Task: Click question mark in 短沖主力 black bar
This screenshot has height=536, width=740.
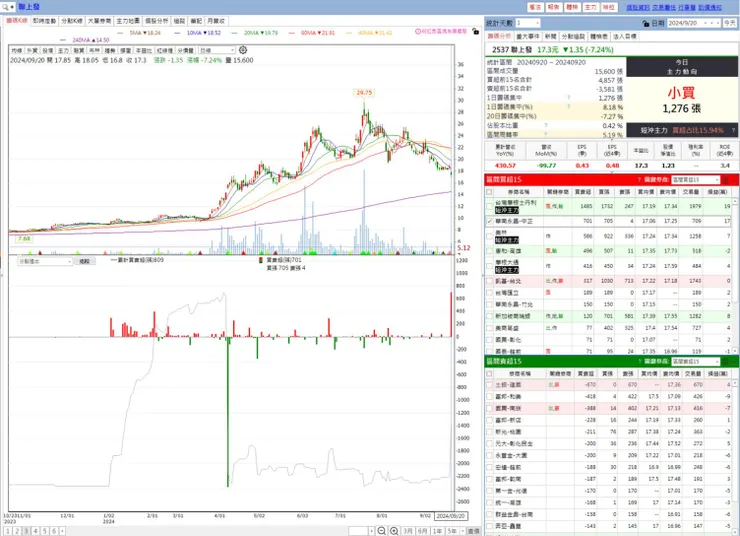Action: tap(733, 130)
